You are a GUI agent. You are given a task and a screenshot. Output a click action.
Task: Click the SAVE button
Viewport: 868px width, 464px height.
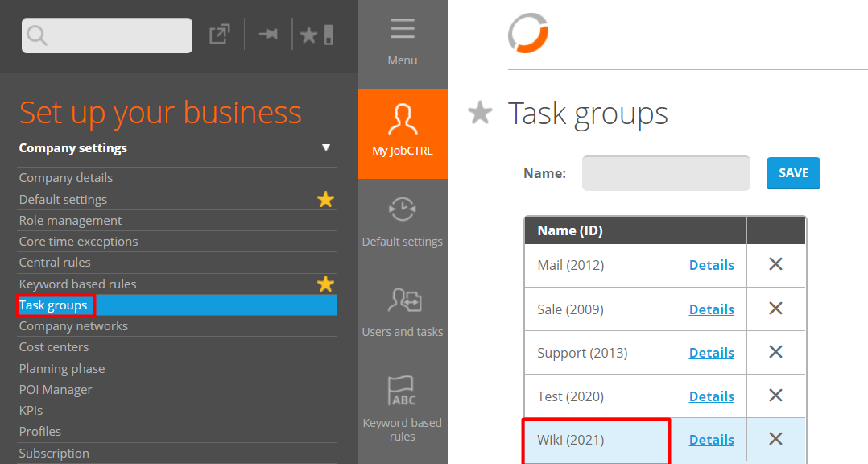click(x=792, y=173)
